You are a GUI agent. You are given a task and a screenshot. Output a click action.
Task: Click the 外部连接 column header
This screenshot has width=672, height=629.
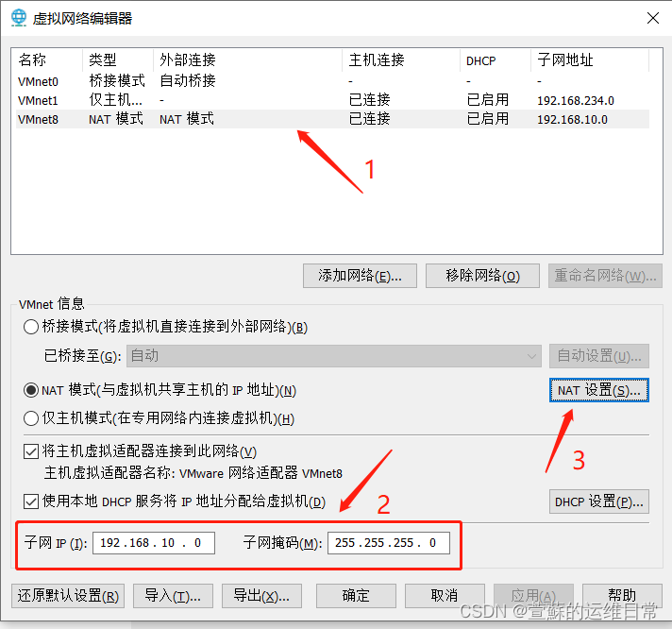247,60
